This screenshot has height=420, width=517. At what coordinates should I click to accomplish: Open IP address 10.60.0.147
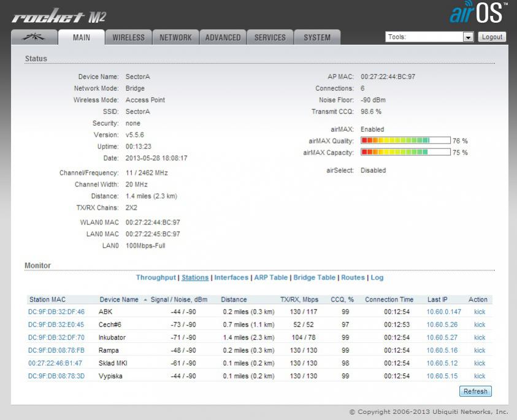click(x=443, y=312)
